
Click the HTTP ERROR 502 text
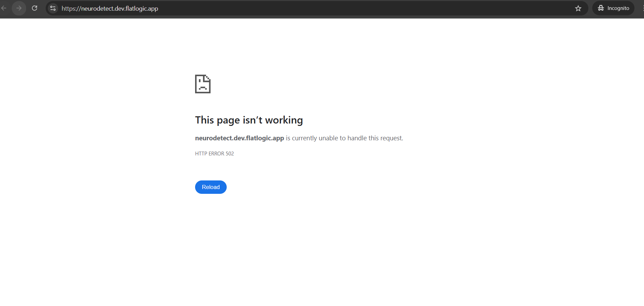point(214,154)
